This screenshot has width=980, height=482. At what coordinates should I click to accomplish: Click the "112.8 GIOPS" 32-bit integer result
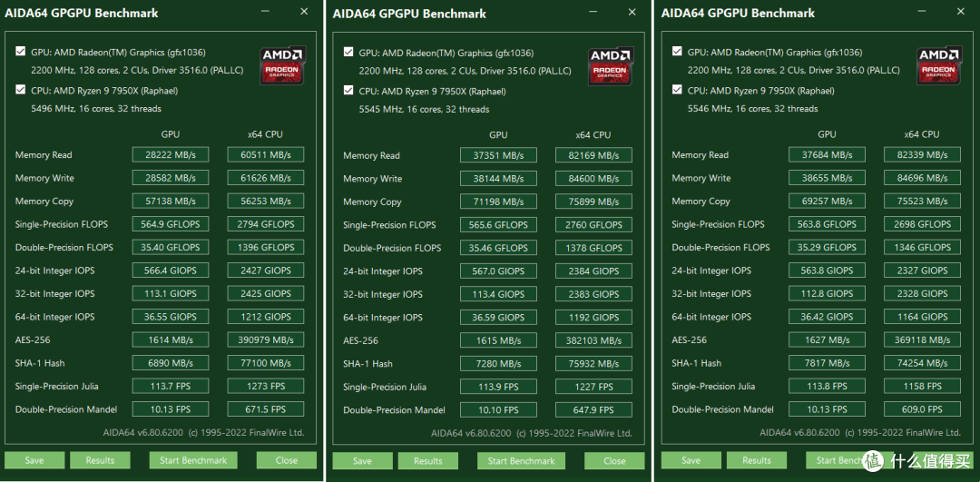827,294
